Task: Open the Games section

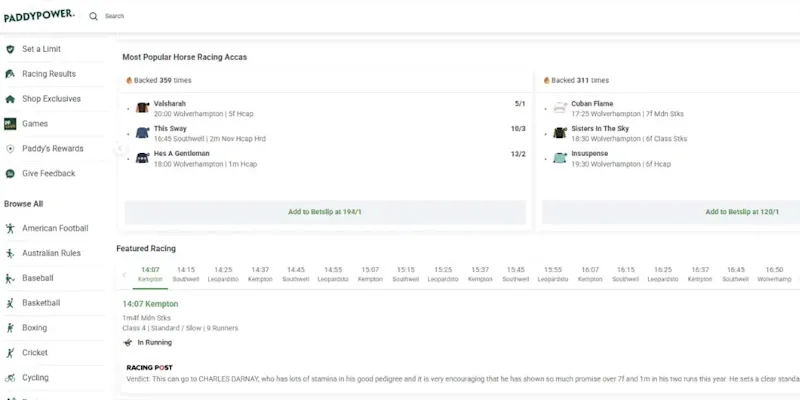Action: click(35, 124)
